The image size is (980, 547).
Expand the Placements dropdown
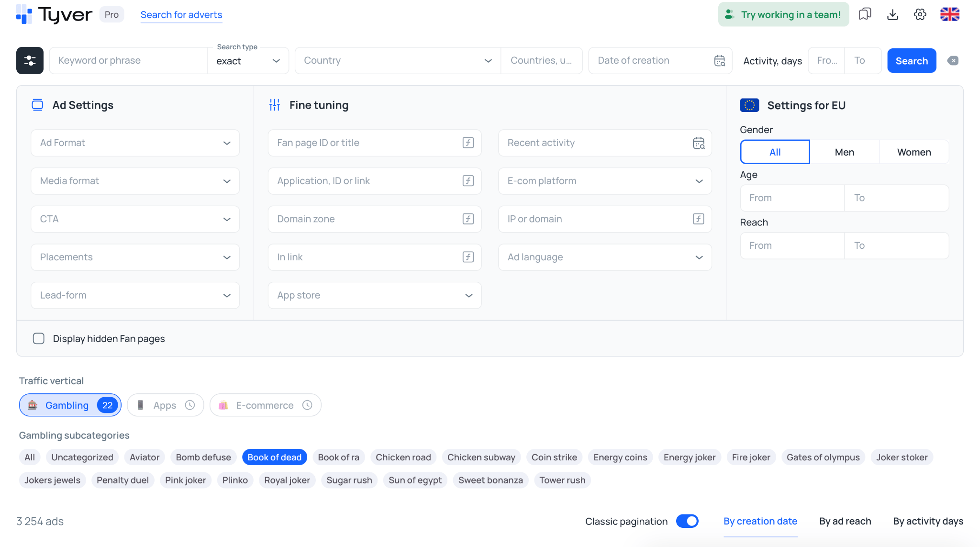click(135, 257)
